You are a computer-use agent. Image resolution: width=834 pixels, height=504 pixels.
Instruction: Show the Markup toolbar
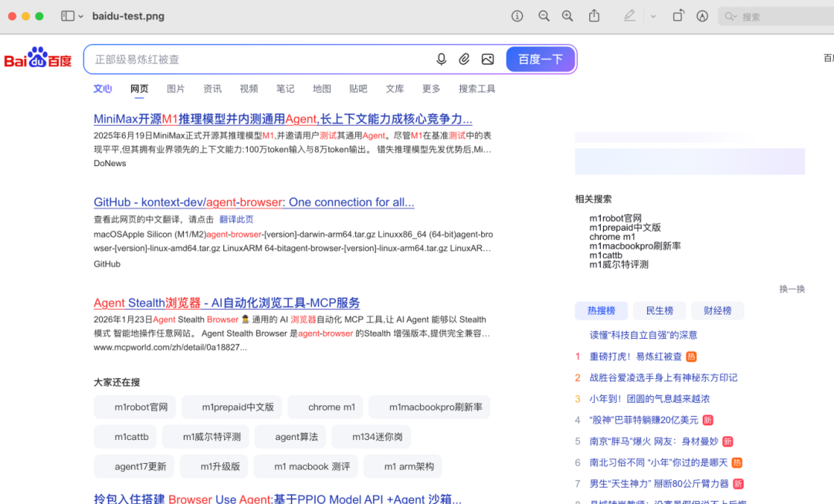point(702,16)
